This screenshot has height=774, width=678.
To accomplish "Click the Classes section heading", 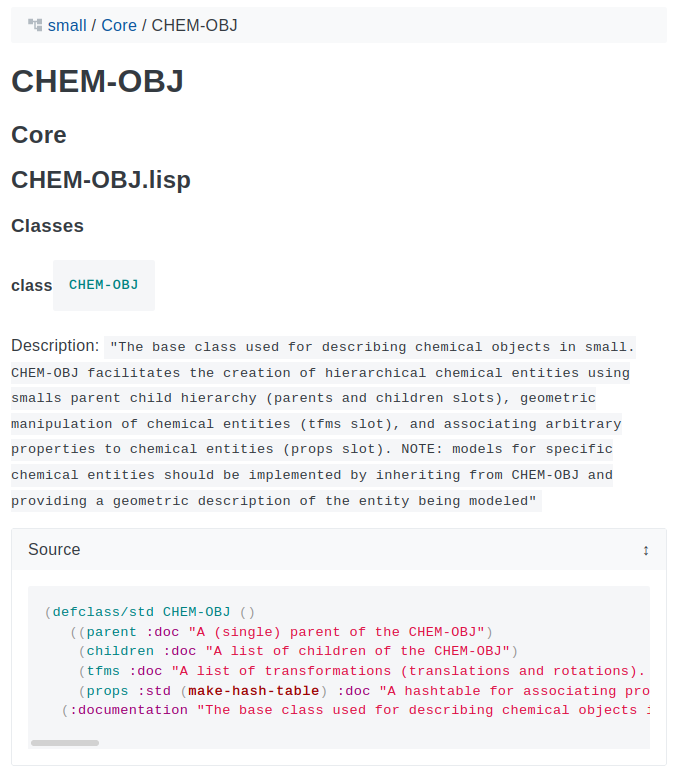I will [47, 226].
